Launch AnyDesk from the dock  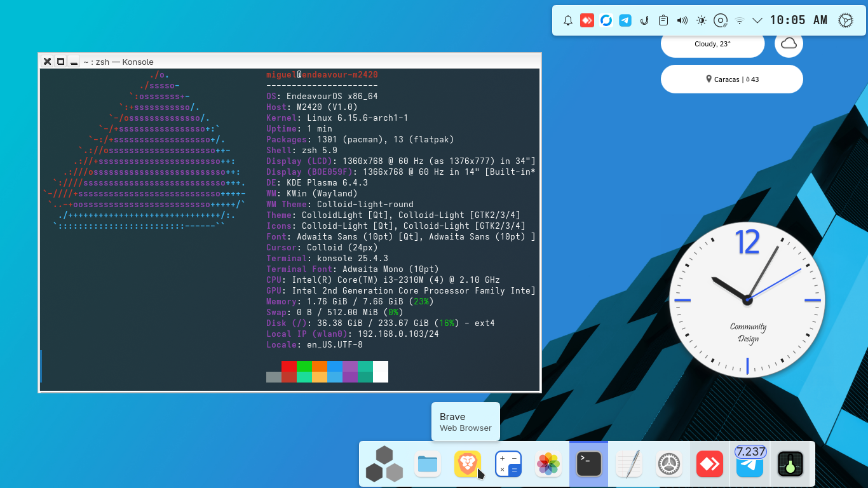(709, 464)
